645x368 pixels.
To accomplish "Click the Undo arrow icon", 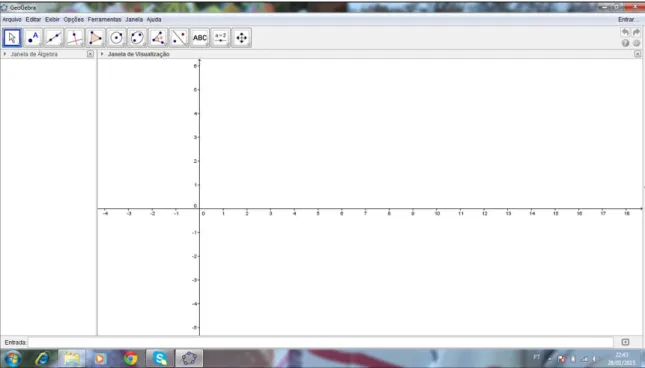I will pyautogui.click(x=625, y=32).
